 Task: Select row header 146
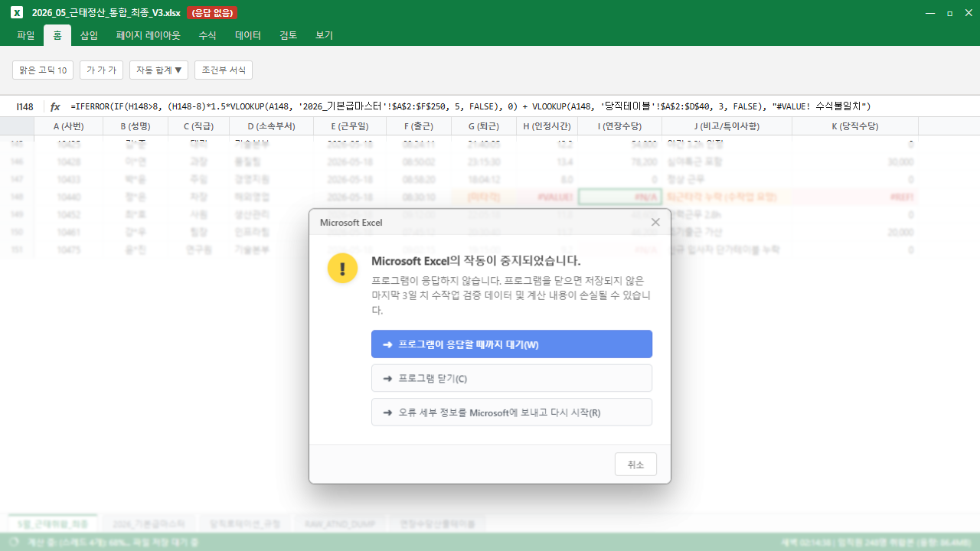click(x=17, y=161)
